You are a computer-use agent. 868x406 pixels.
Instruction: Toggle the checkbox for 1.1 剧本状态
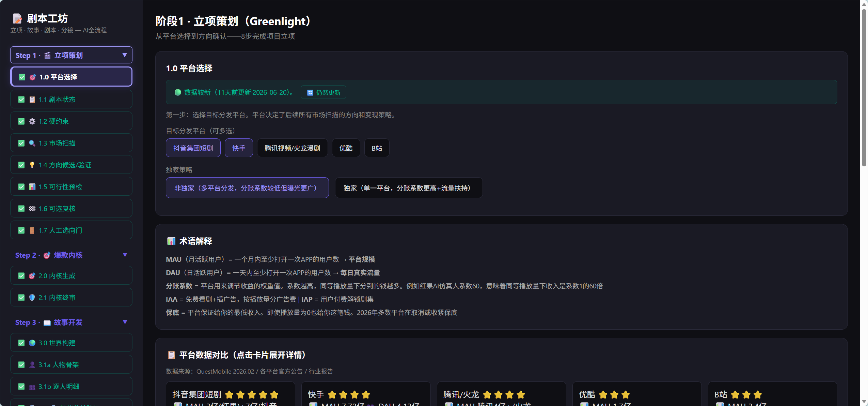click(x=21, y=100)
